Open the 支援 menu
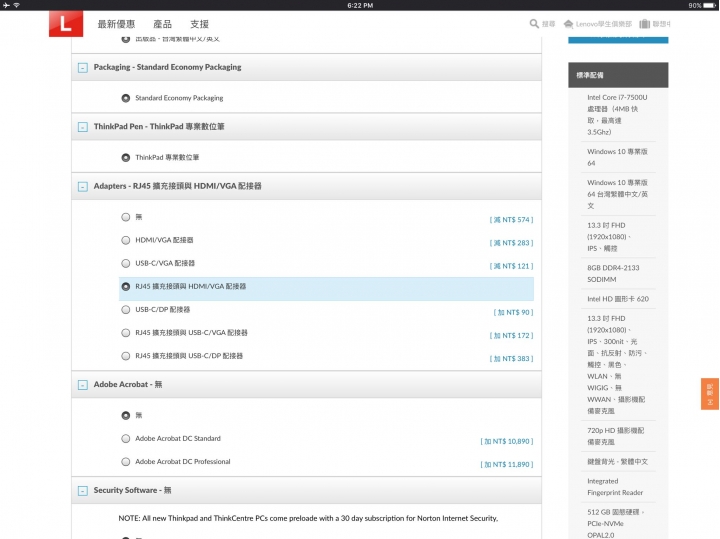This screenshot has width=720, height=539. [199, 24]
